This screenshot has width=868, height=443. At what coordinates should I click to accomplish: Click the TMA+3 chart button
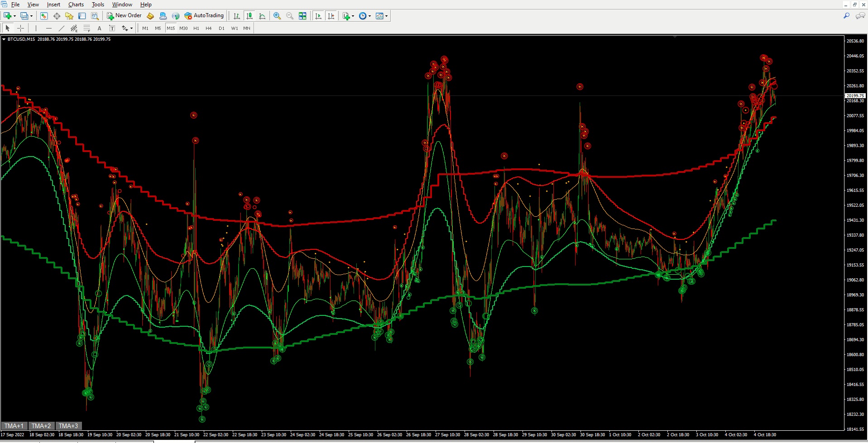(68, 426)
